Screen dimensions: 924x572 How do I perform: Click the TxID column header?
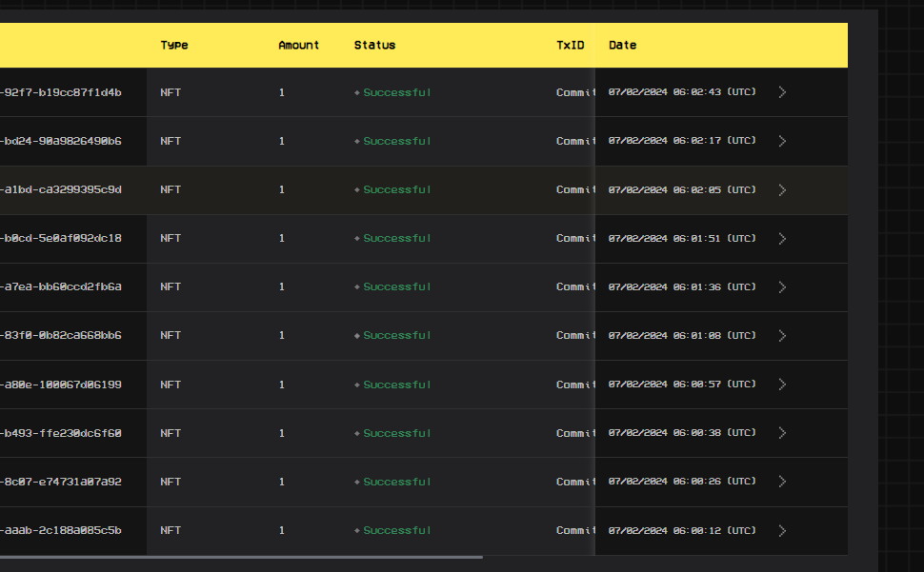point(570,46)
